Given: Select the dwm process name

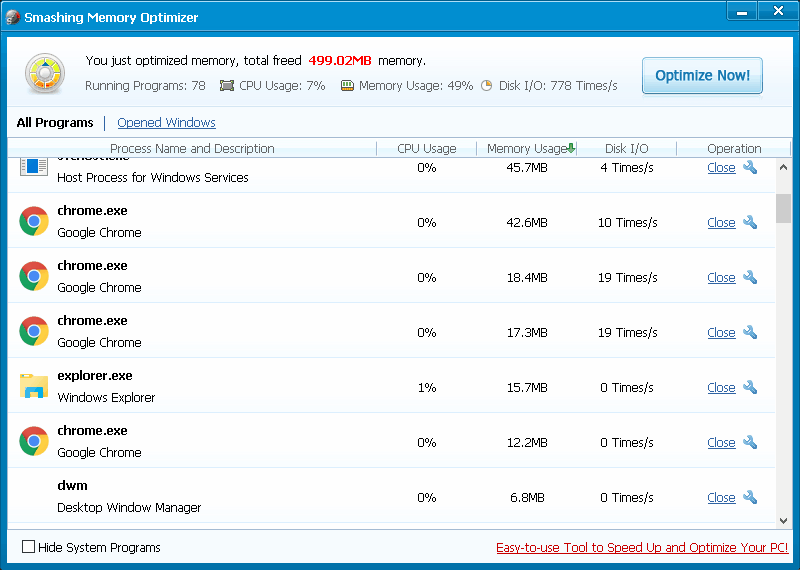Looking at the screenshot, I should [72, 485].
